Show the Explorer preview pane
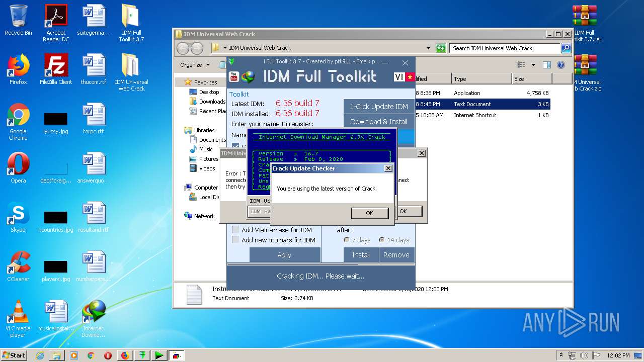 tap(547, 65)
